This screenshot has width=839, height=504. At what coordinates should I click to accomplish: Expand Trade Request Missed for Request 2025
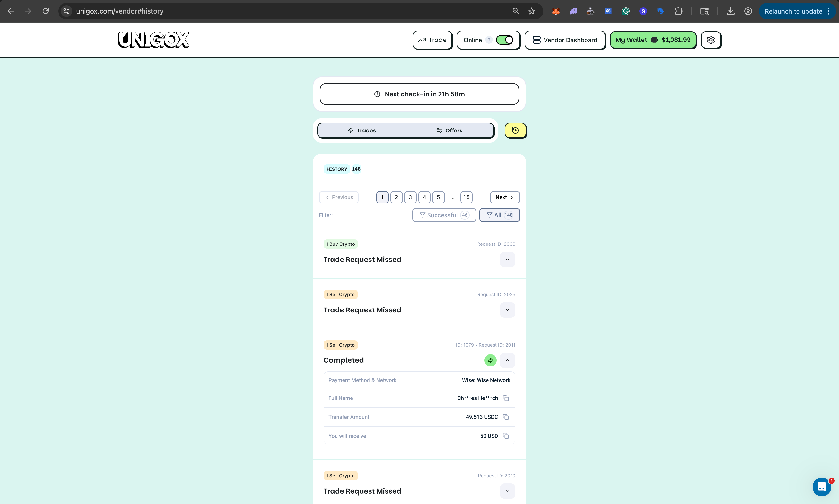pyautogui.click(x=507, y=310)
